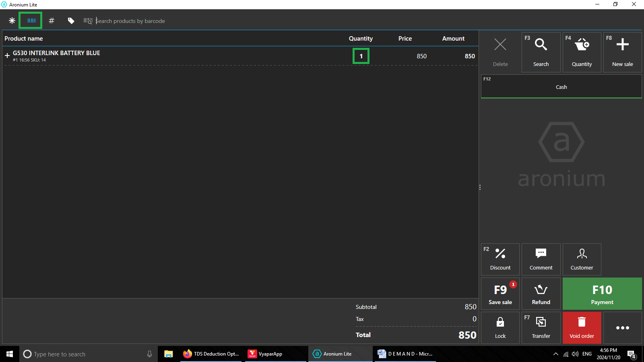Viewport: 644px width, 362px height.
Task: Add a Comment to the order
Action: (x=541, y=259)
